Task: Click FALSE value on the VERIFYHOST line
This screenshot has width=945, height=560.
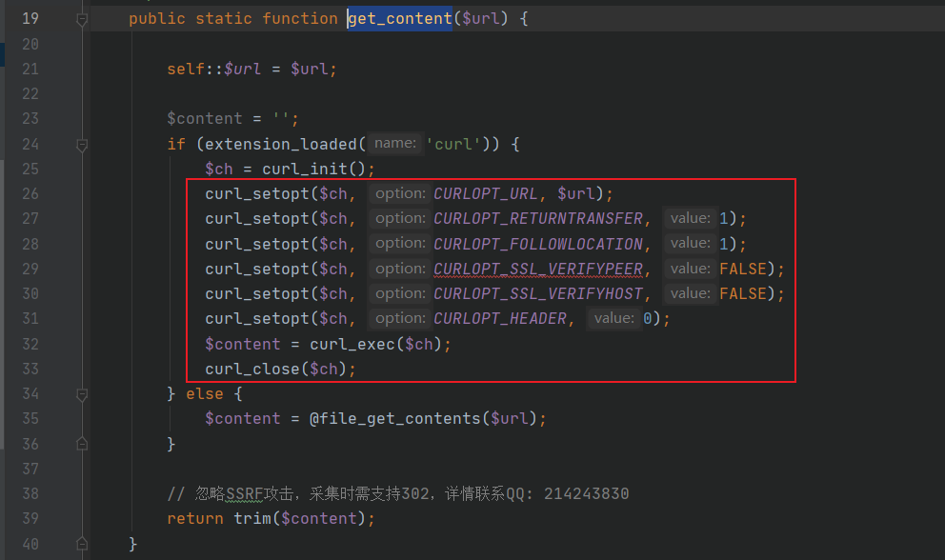Action: pyautogui.click(x=743, y=293)
